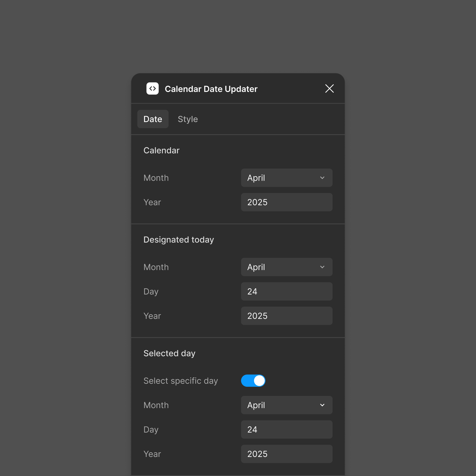Focus the Designated today Year field
Image resolution: width=476 pixels, height=476 pixels.
pyautogui.click(x=286, y=316)
